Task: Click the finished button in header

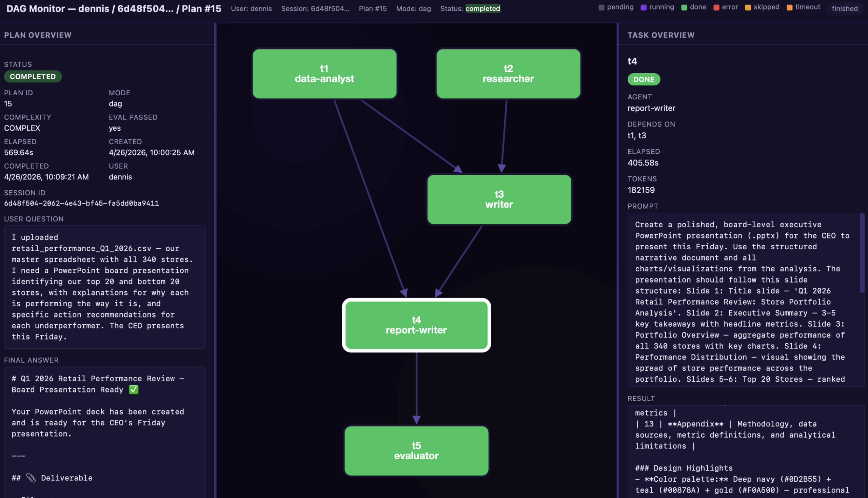Action: (x=844, y=8)
